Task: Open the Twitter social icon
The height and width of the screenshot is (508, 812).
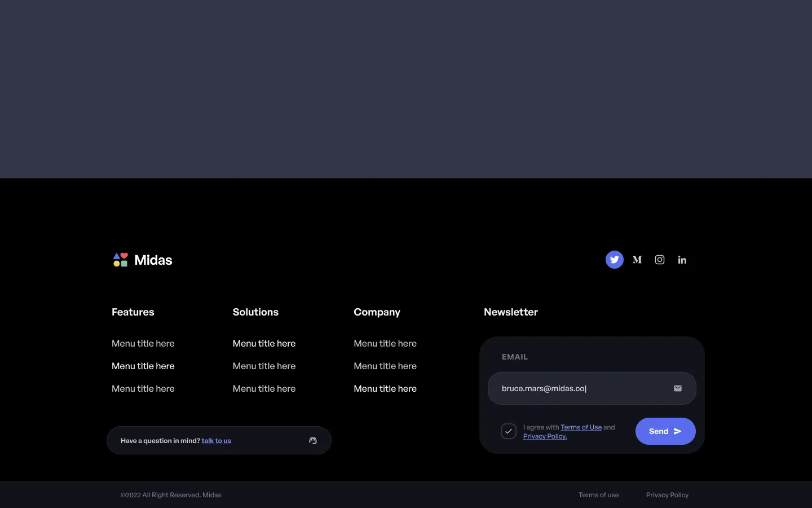Action: coord(615,260)
